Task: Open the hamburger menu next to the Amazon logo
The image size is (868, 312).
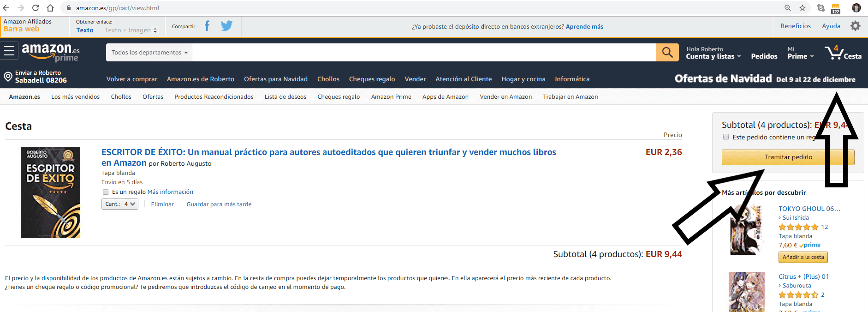Action: click(9, 51)
